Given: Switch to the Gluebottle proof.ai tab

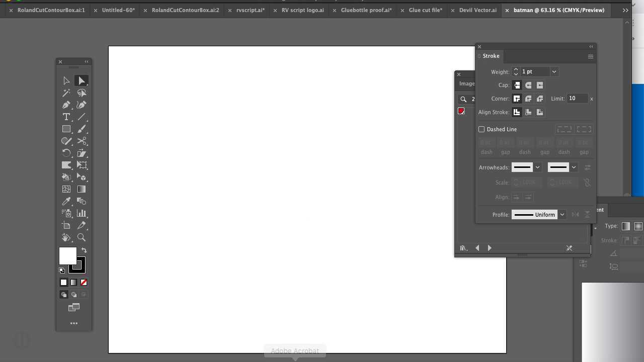Looking at the screenshot, I should point(366,10).
